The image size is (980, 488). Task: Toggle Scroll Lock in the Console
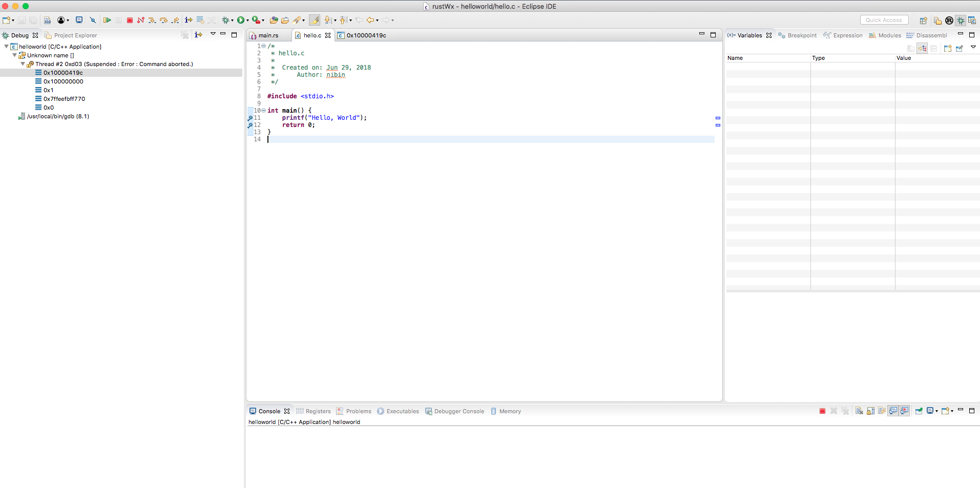871,411
